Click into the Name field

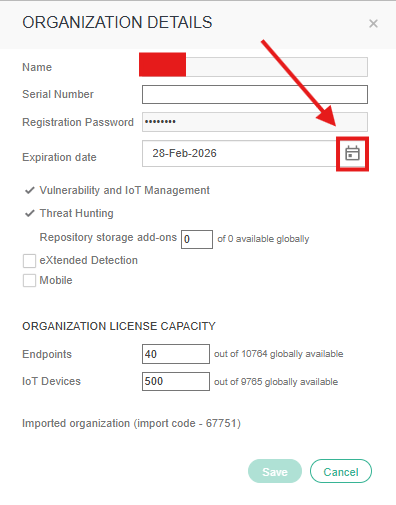click(255, 67)
